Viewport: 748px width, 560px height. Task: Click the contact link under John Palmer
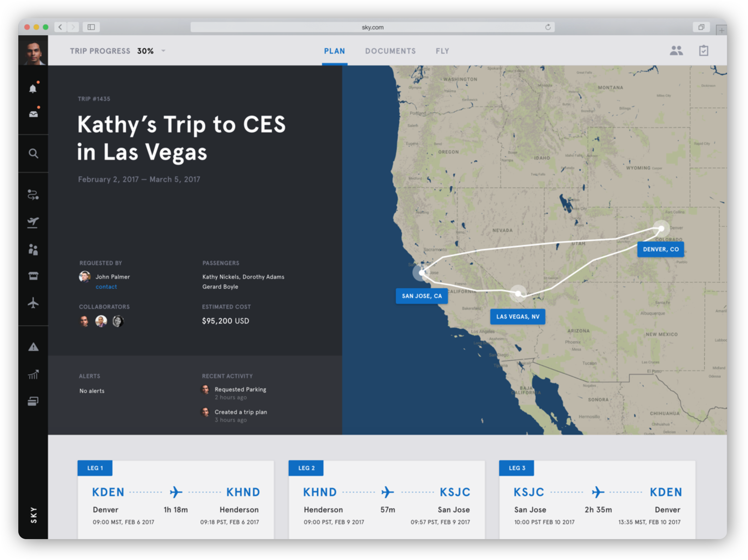[x=106, y=287]
